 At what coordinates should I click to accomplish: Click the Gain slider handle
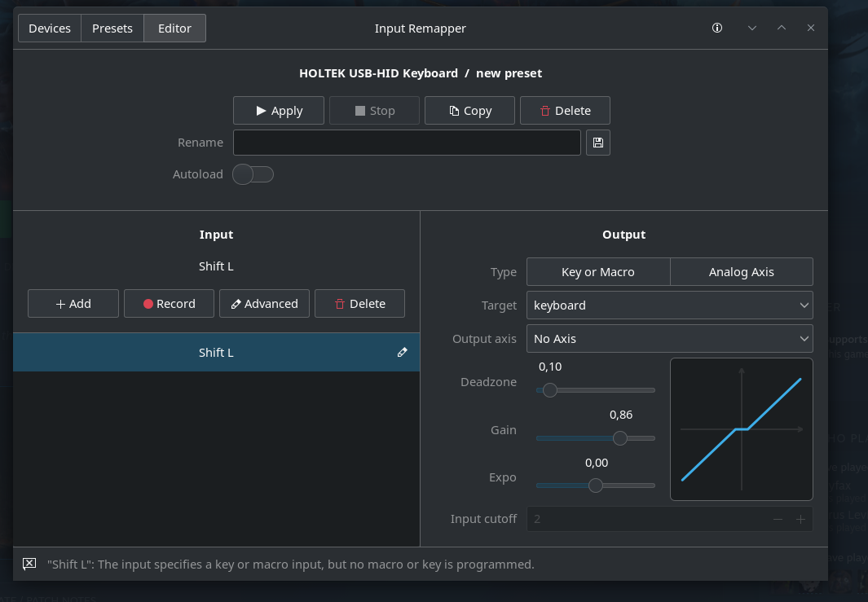pyautogui.click(x=619, y=438)
